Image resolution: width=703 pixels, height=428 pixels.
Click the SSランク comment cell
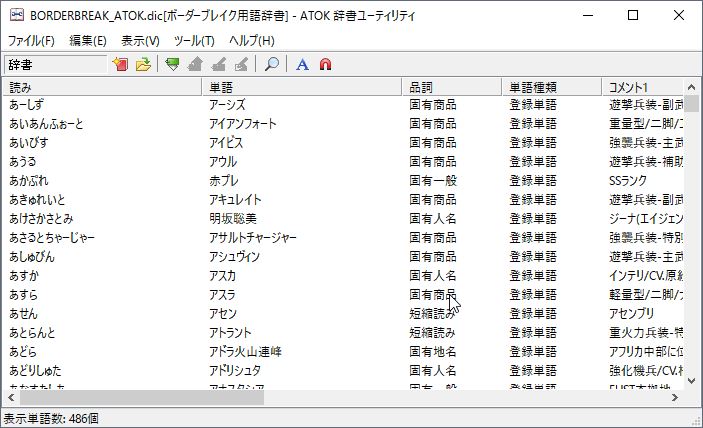[x=628, y=181]
